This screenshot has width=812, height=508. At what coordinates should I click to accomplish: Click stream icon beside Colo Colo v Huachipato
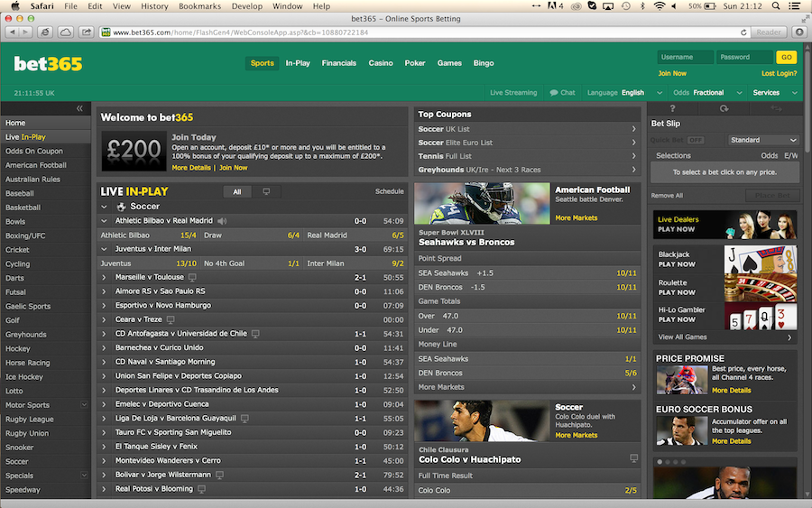(633, 458)
